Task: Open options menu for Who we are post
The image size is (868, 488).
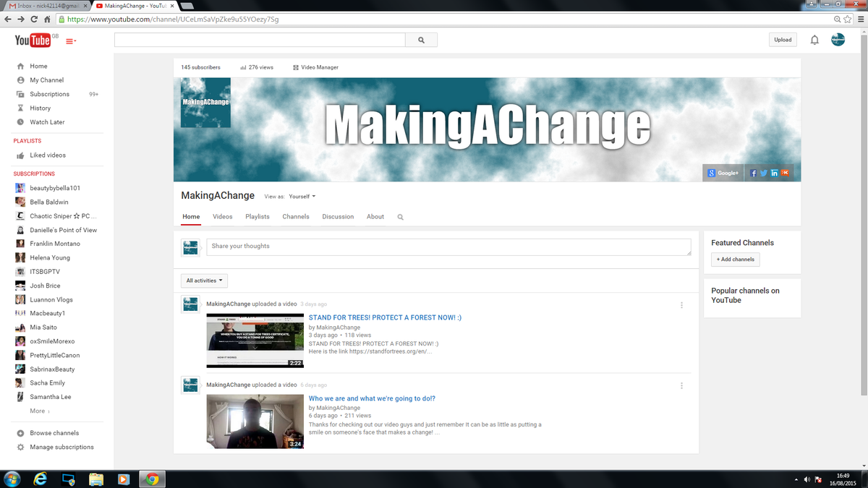Action: (681, 386)
